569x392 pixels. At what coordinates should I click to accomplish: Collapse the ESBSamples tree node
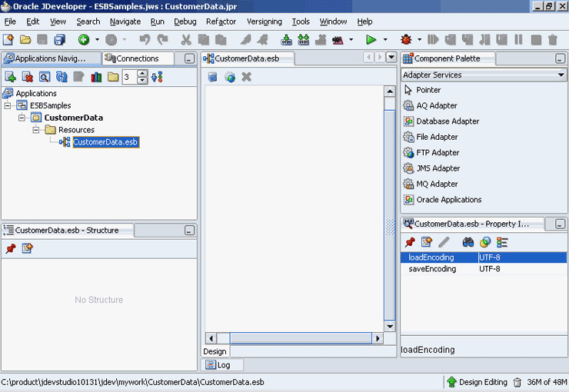coord(7,105)
